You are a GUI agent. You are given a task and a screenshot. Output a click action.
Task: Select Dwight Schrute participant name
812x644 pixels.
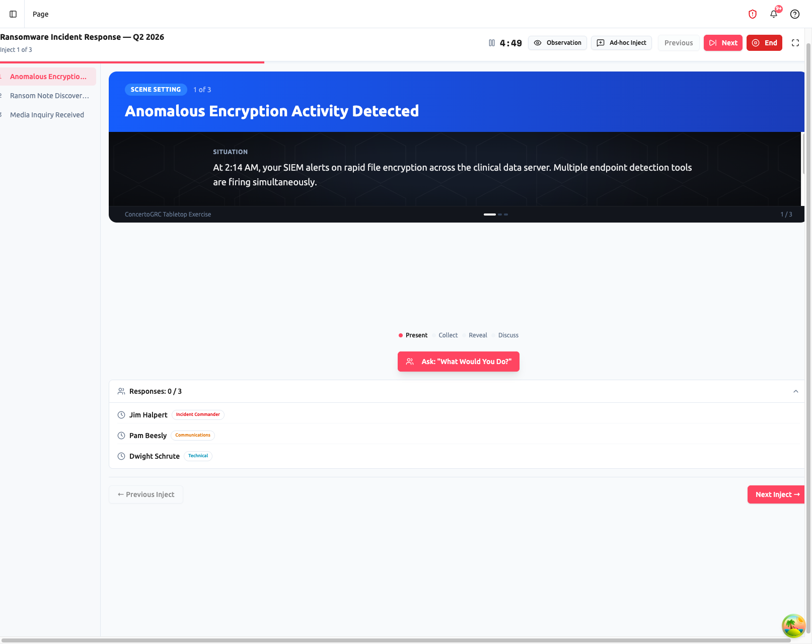tap(155, 456)
